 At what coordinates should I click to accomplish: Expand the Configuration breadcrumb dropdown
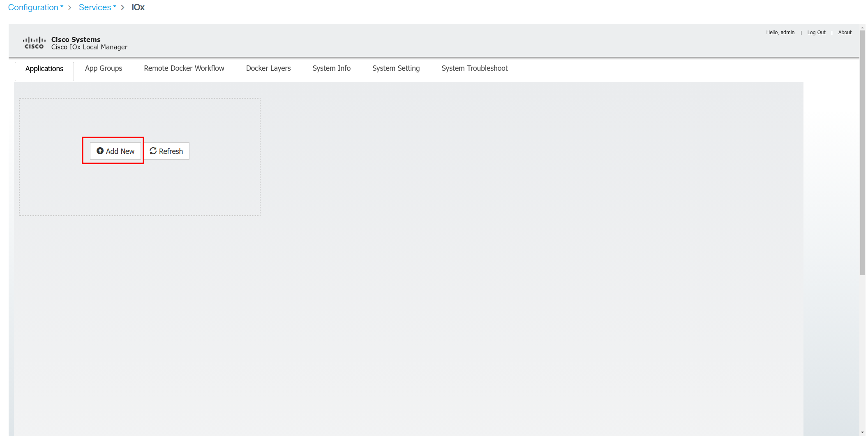pyautogui.click(x=36, y=7)
